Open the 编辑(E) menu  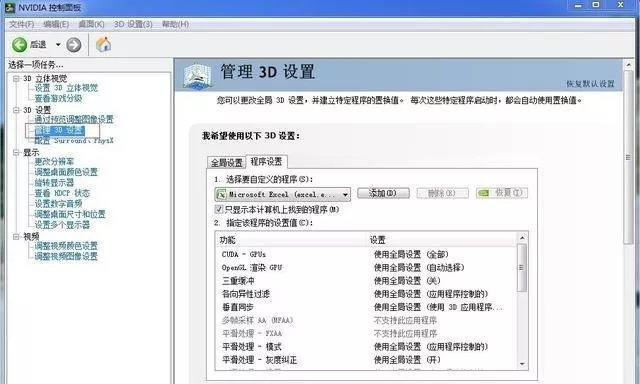click(56, 24)
